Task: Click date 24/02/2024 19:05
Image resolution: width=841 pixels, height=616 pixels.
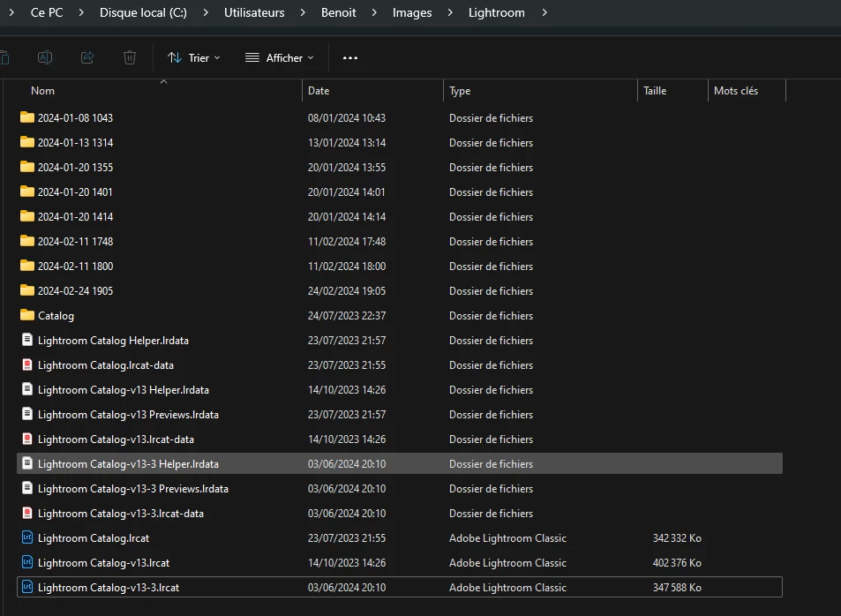Action: pyautogui.click(x=347, y=291)
